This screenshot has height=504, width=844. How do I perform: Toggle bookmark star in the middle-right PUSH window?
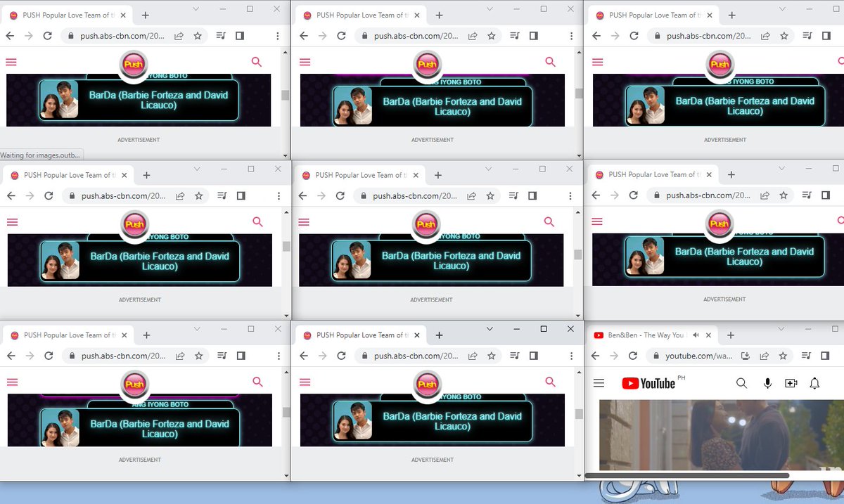pos(783,195)
